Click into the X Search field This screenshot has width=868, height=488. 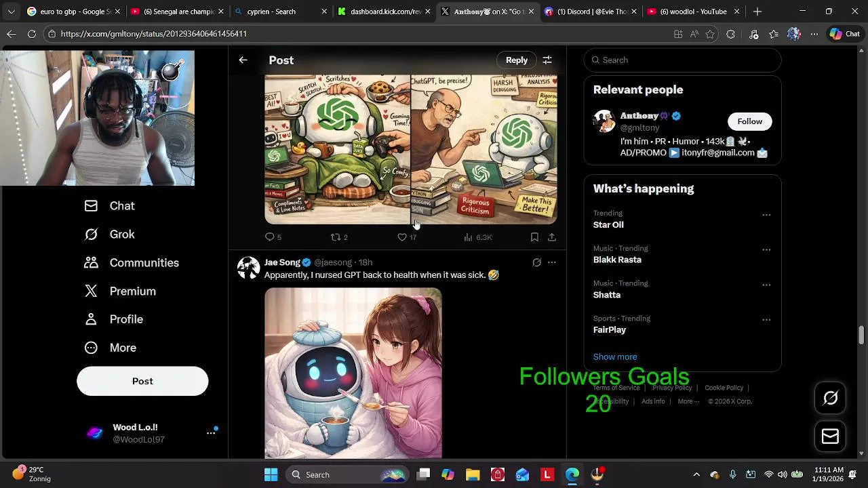click(x=682, y=60)
